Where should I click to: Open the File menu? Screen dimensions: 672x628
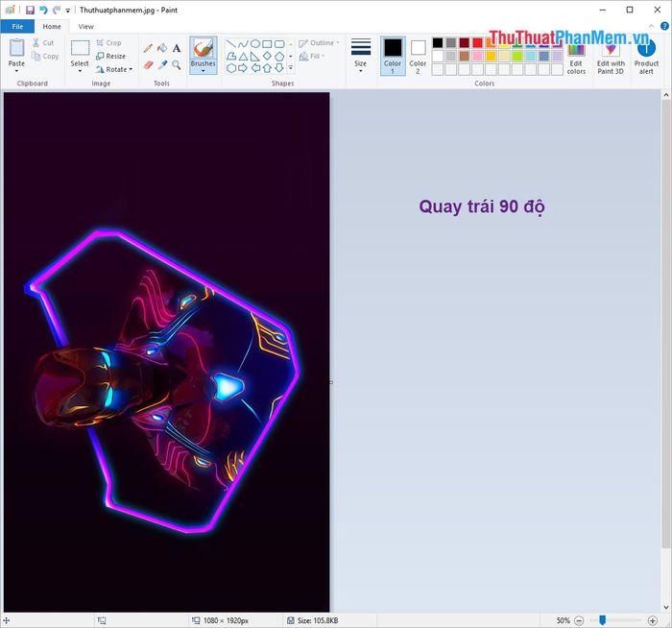pos(16,27)
